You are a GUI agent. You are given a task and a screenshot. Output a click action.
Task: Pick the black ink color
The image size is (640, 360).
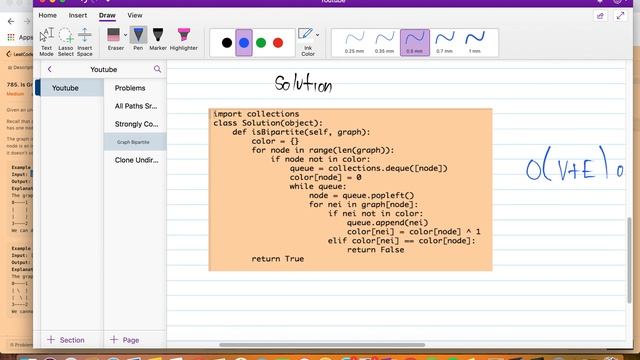coord(227,42)
